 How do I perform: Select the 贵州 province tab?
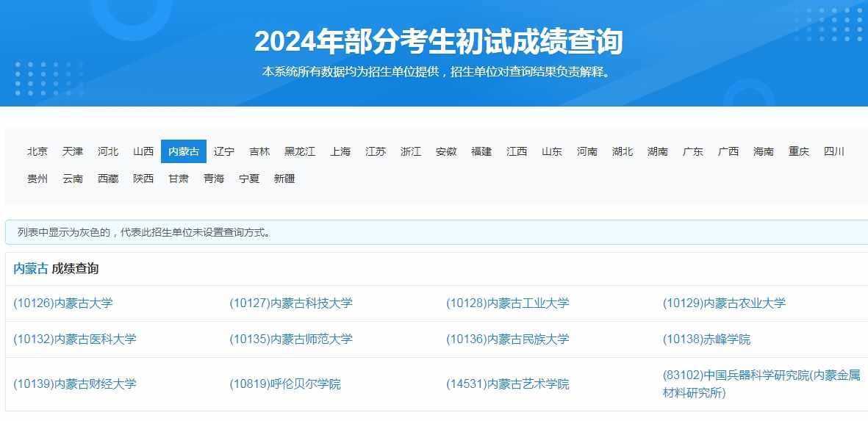pyautogui.click(x=37, y=179)
